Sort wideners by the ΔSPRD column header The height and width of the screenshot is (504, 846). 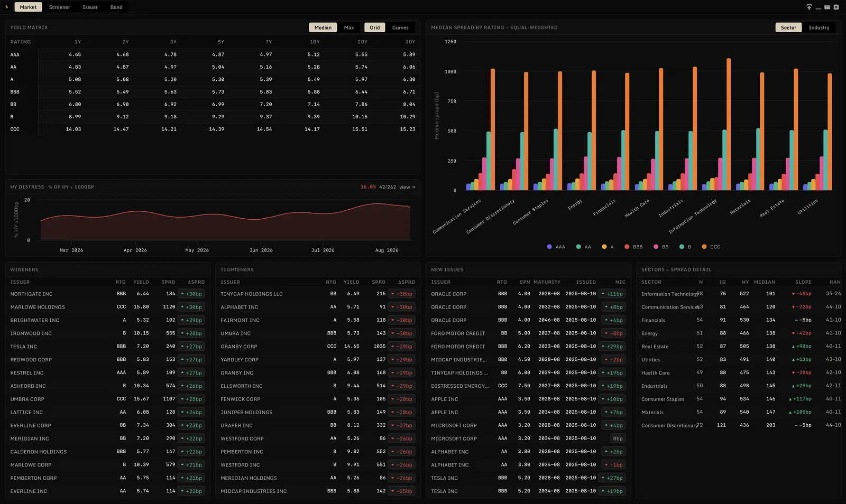click(x=196, y=282)
